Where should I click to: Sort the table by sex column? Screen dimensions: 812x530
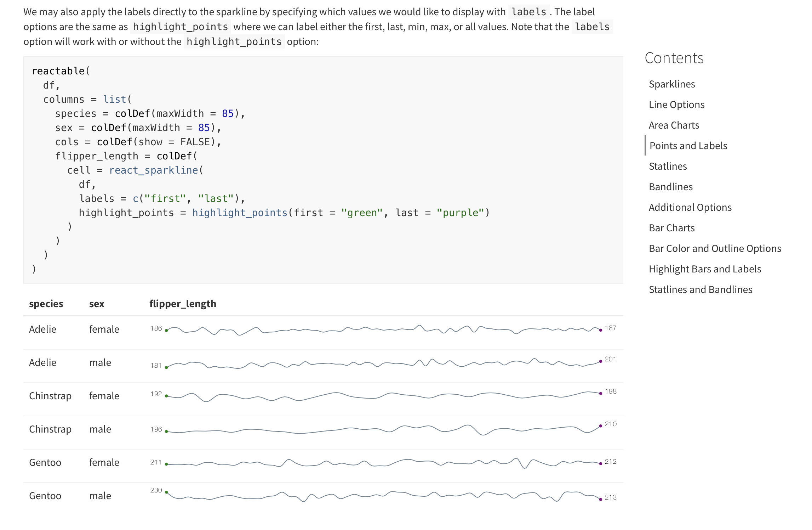[x=97, y=304]
